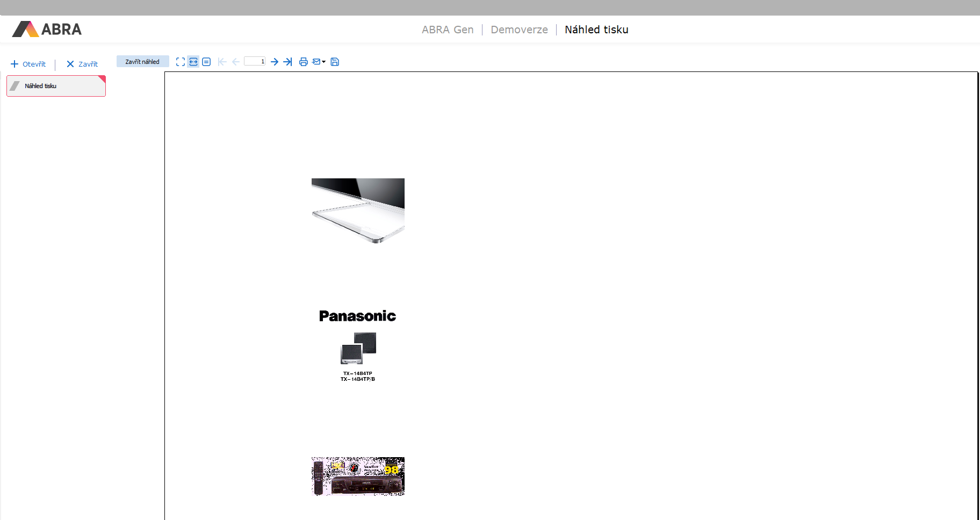Jump to the last page arrow

point(288,62)
